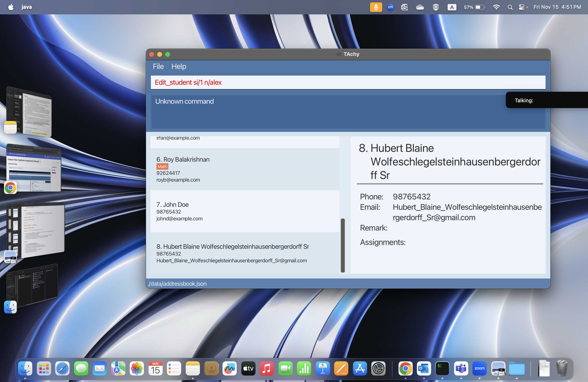Image resolution: width=588 pixels, height=382 pixels.
Task: Open Spotlight search icon
Action: 510,7
